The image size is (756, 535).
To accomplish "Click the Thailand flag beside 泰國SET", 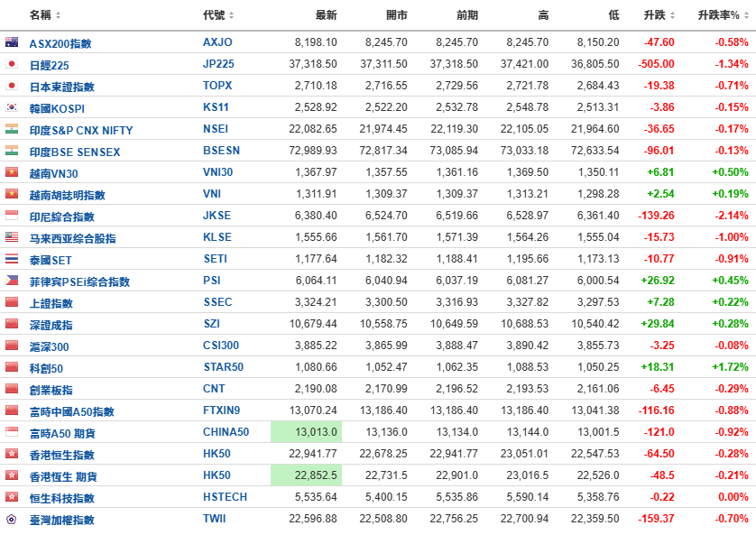I will pos(12,259).
